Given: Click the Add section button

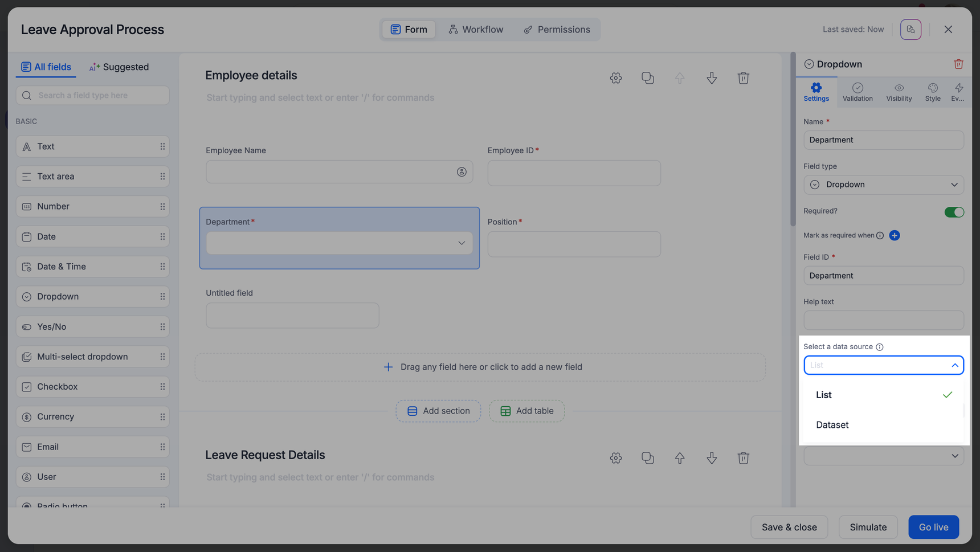Looking at the screenshot, I should 438,411.
